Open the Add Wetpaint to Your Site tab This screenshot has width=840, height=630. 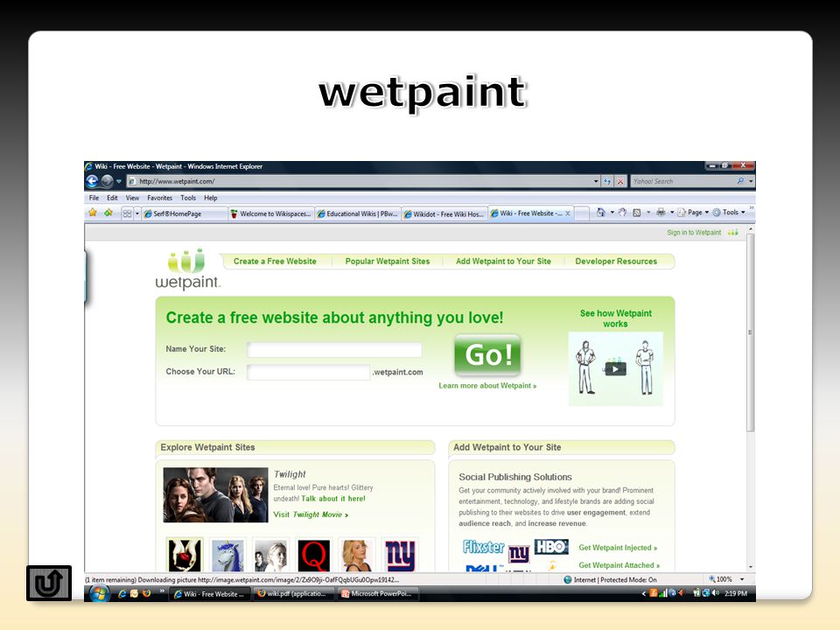(x=503, y=262)
